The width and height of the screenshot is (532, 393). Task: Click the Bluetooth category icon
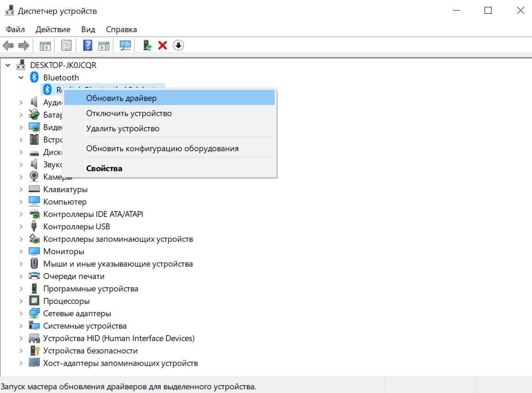coord(34,77)
